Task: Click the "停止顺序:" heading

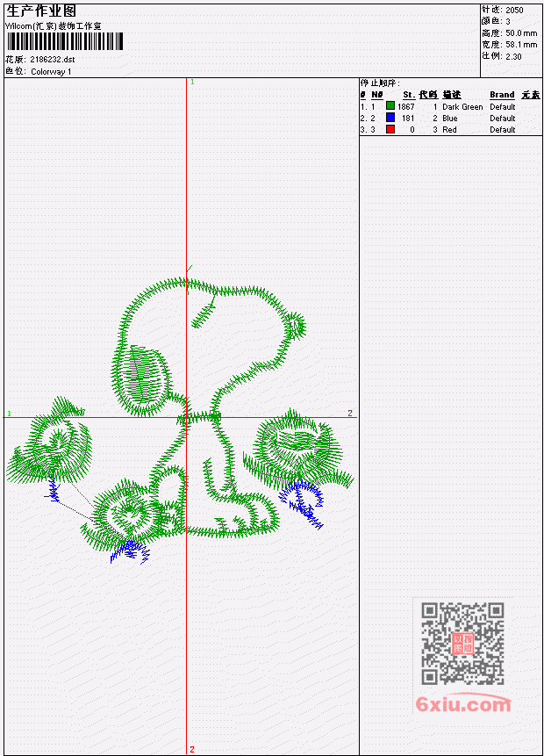Action: pos(380,83)
